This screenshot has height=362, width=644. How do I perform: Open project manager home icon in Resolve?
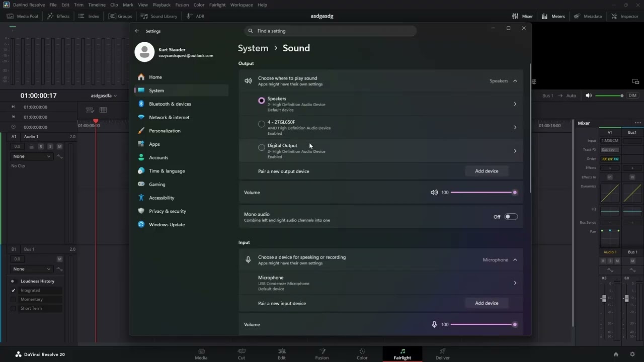tap(616, 354)
